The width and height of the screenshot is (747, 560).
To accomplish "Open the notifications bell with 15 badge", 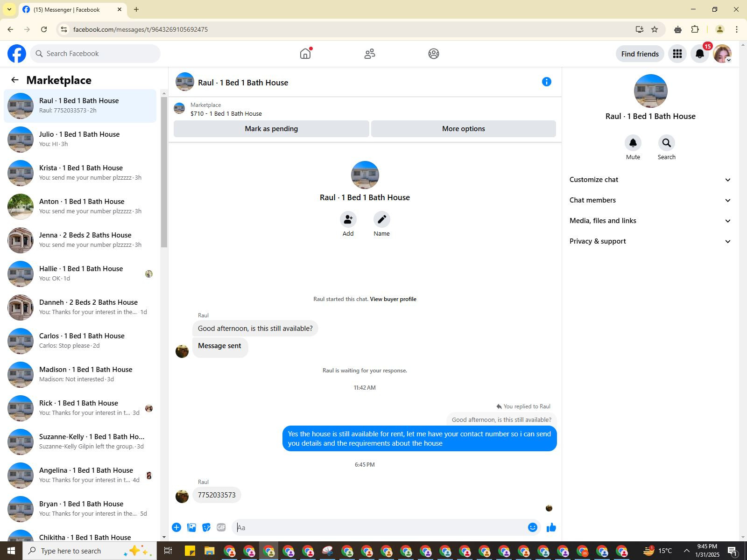I will click(700, 54).
